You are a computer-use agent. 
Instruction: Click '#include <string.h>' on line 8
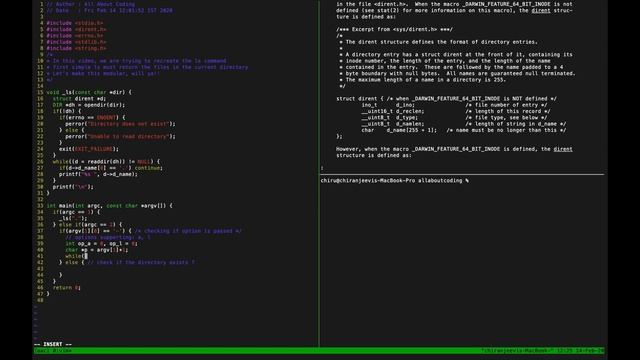76,49
